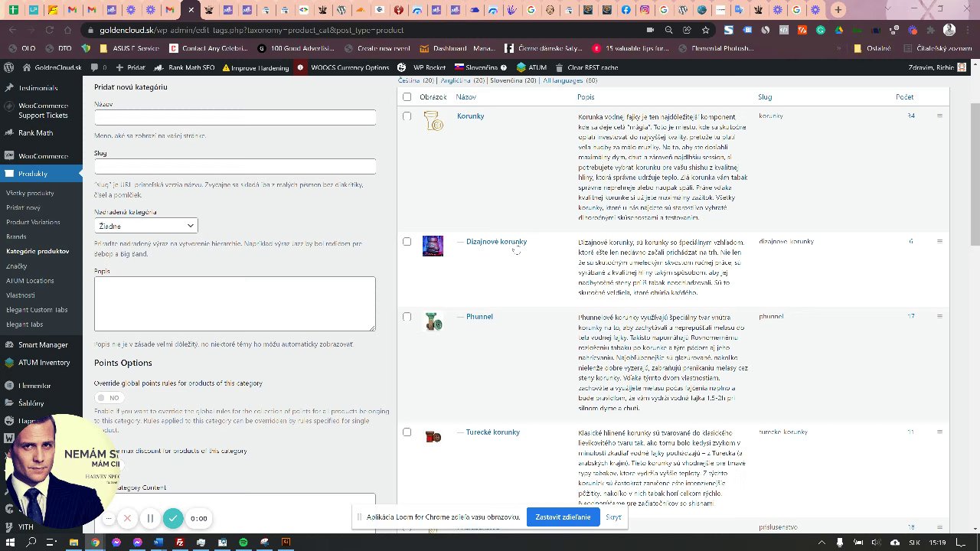Click the drag handle on Turecké korunky row
Image resolution: width=980 pixels, height=551 pixels.
(939, 432)
